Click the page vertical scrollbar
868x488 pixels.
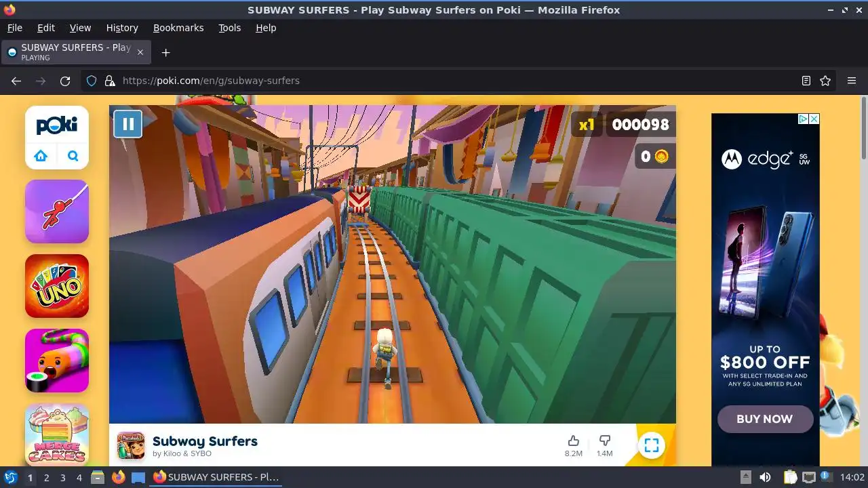(x=863, y=129)
